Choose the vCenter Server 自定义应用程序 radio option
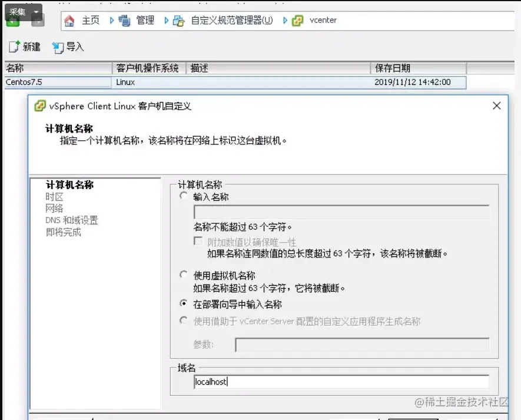Viewport: 521px width, 420px height. 183,320
